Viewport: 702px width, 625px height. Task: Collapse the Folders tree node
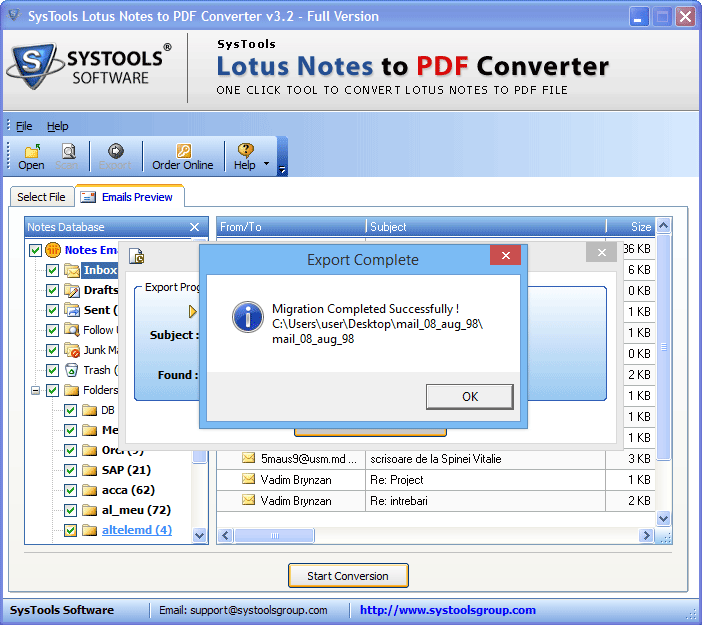[x=35, y=390]
